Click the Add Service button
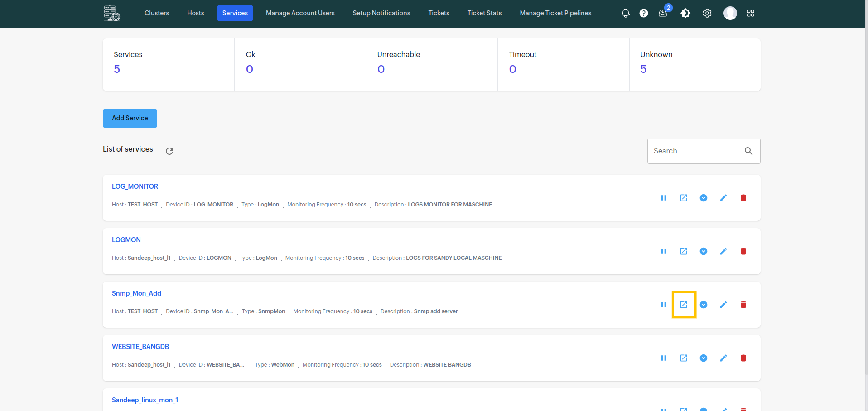The image size is (868, 411). click(x=130, y=118)
